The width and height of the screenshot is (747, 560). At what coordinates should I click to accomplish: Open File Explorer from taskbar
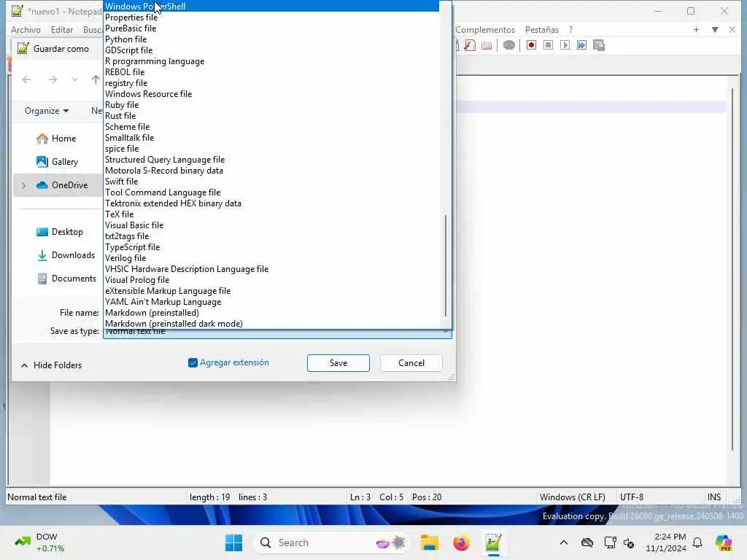[x=429, y=542]
